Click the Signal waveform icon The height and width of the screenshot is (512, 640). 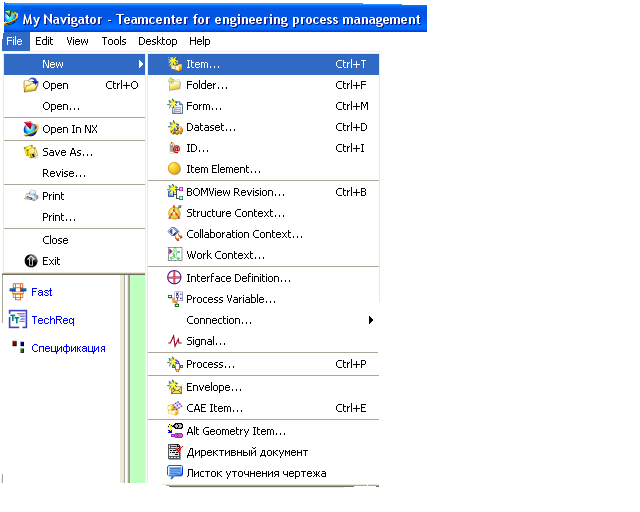coord(175,341)
